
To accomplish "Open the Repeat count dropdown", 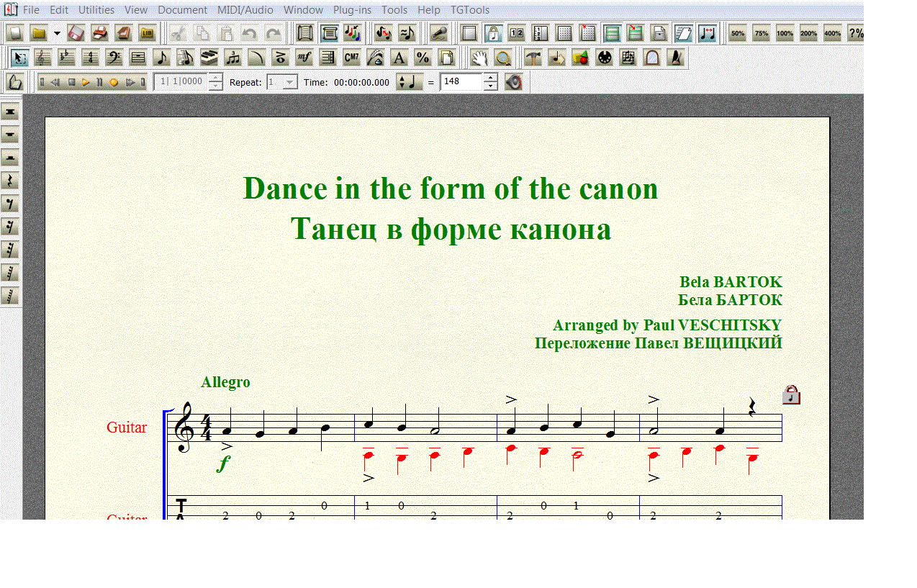I will [x=289, y=82].
